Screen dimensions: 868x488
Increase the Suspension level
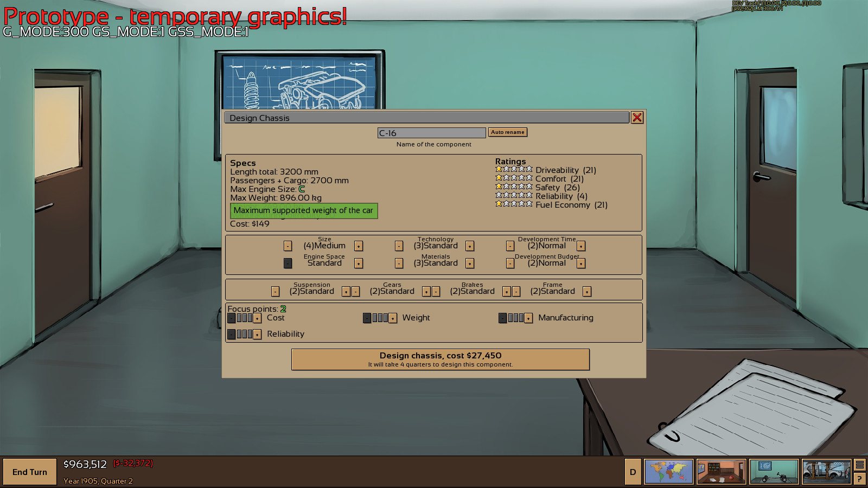tap(347, 291)
